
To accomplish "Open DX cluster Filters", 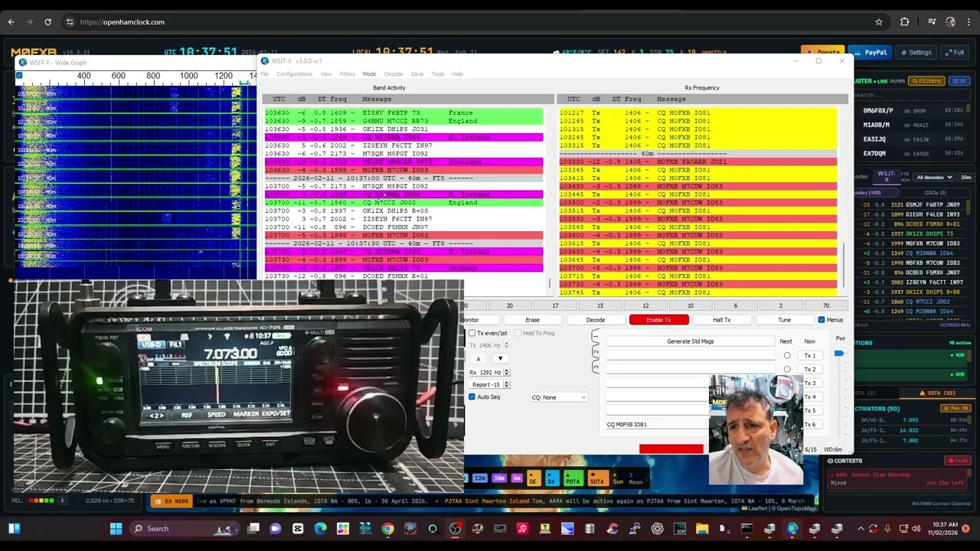I will (x=926, y=80).
